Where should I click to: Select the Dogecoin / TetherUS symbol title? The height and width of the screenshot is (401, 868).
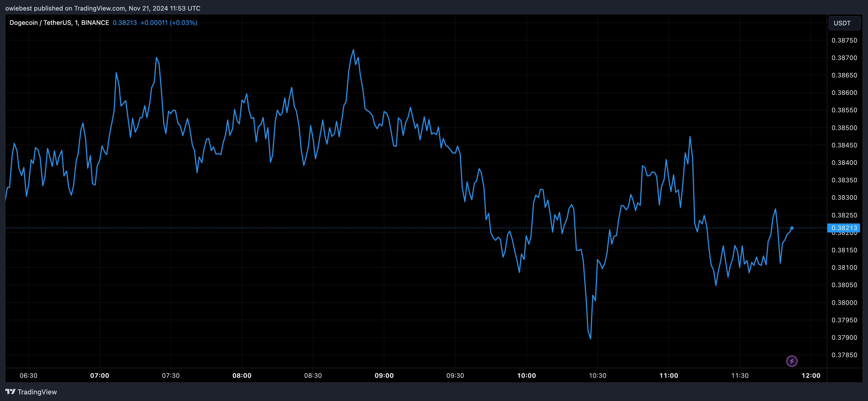[59, 22]
